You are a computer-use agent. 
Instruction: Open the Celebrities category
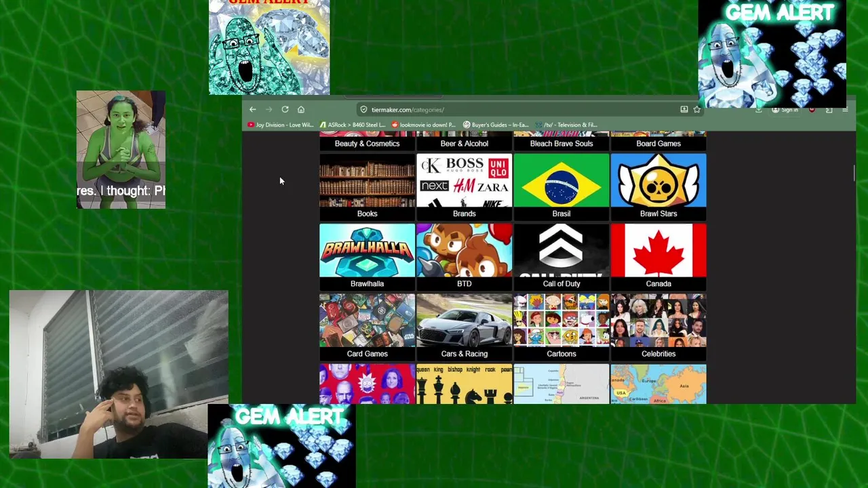pyautogui.click(x=658, y=327)
